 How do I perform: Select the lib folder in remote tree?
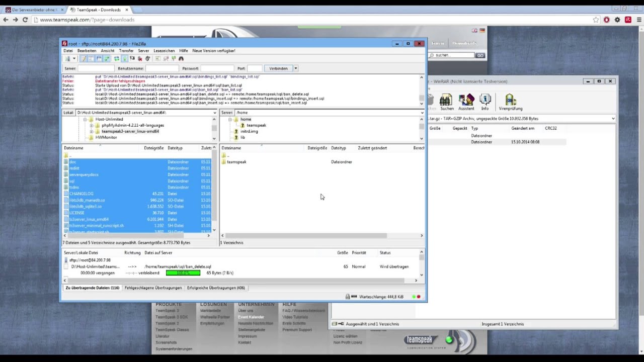243,137
